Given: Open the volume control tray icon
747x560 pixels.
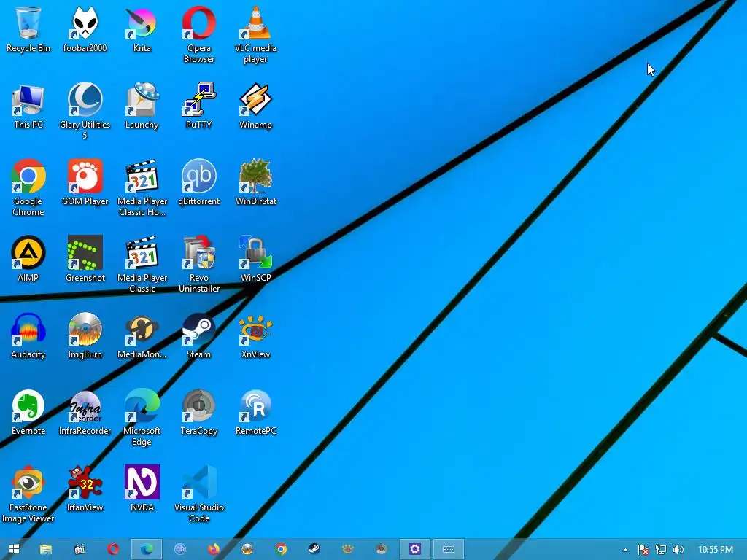Looking at the screenshot, I should pos(678,550).
